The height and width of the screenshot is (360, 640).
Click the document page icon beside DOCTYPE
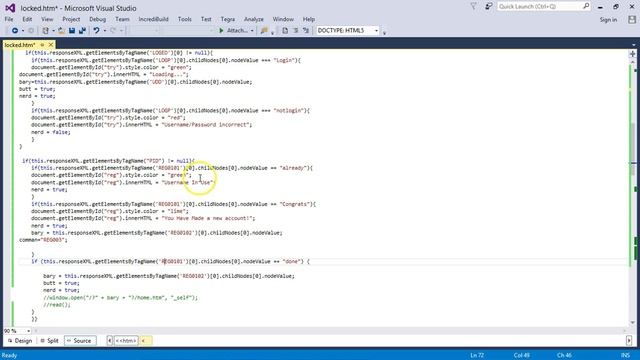(285, 31)
